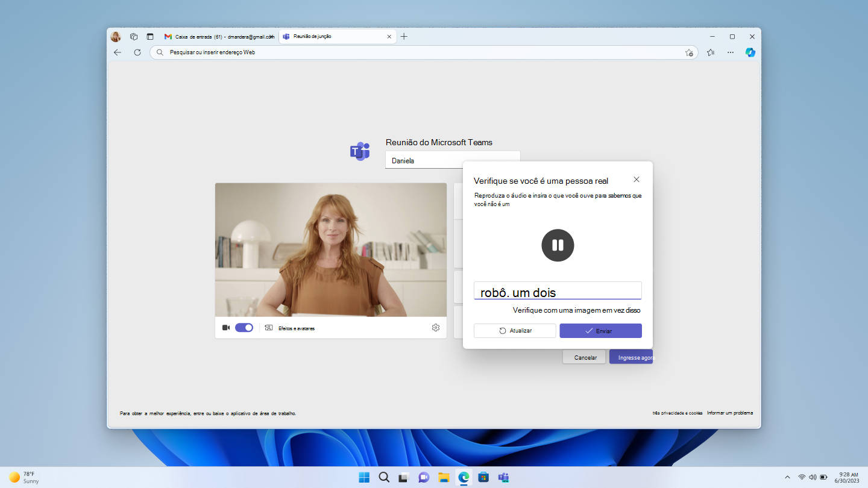Viewport: 868px width, 488px height.
Task: Click the Daniela name field
Action: (453, 160)
